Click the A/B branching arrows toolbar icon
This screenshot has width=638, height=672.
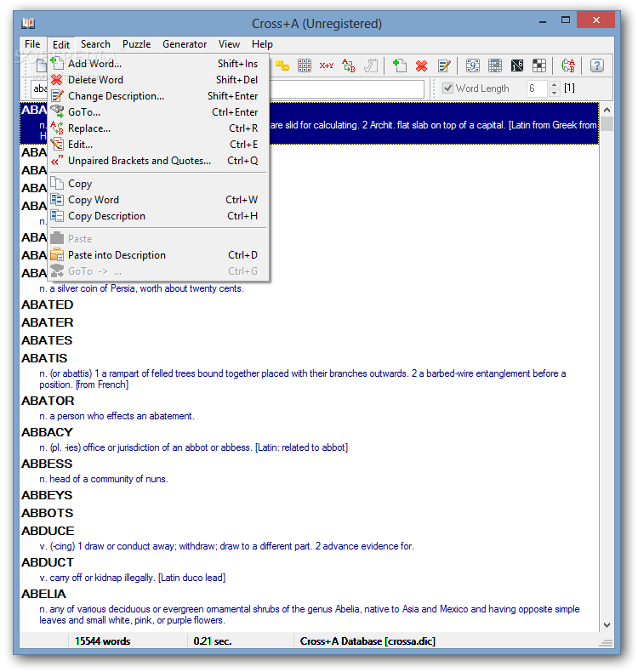568,65
